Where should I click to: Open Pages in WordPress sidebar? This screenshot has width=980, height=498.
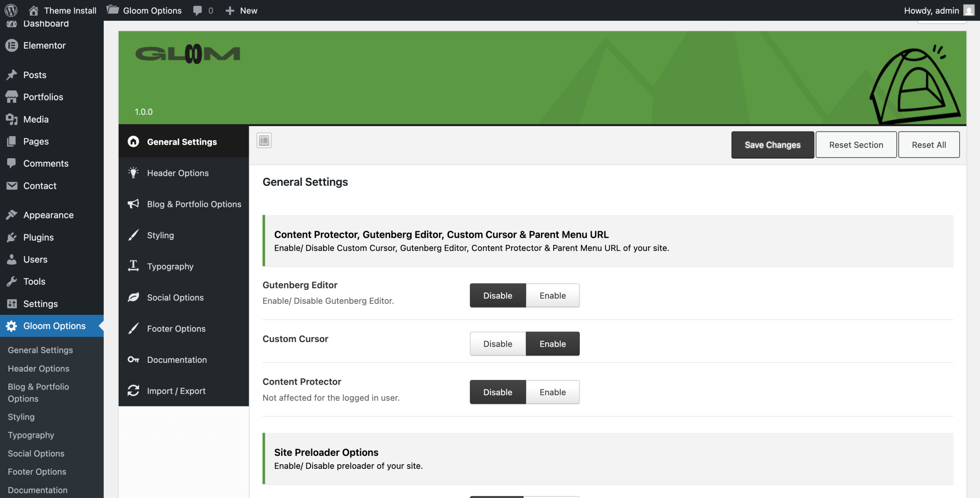52,141
